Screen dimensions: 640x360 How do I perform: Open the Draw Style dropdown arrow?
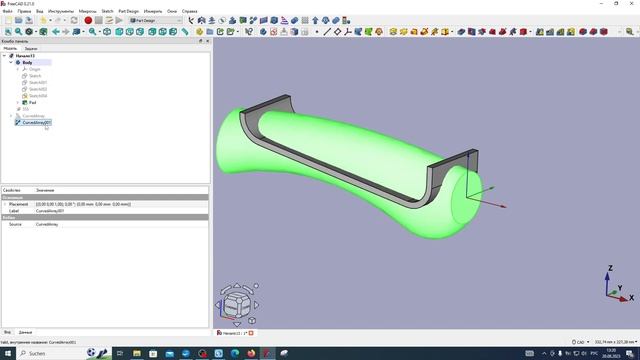(36, 32)
